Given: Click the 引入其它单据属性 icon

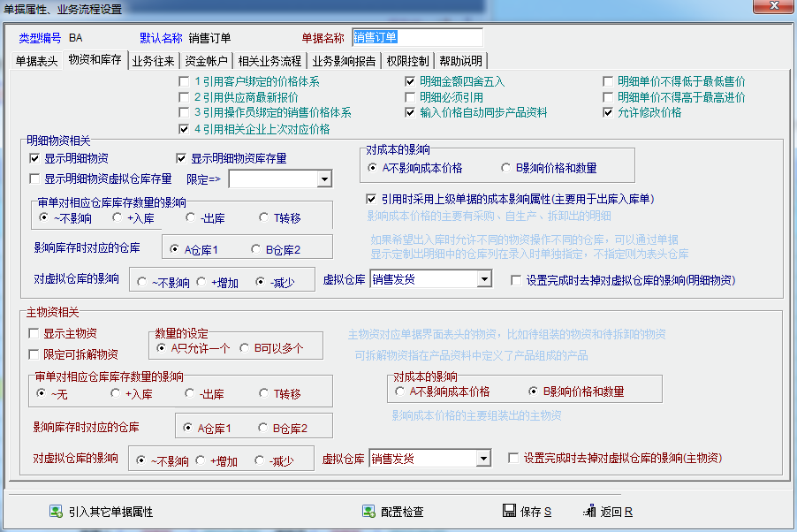Looking at the screenshot, I should pyautogui.click(x=56, y=512).
